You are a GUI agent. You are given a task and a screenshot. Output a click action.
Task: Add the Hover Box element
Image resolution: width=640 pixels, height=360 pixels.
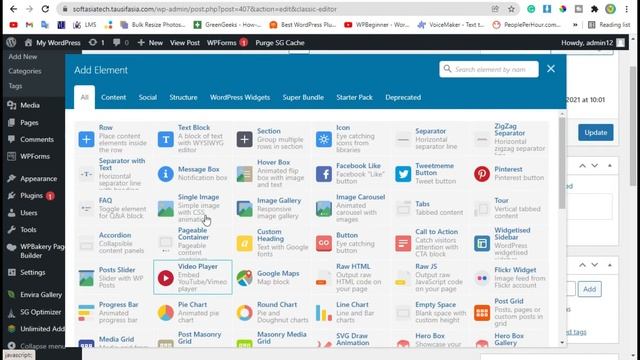[271, 173]
